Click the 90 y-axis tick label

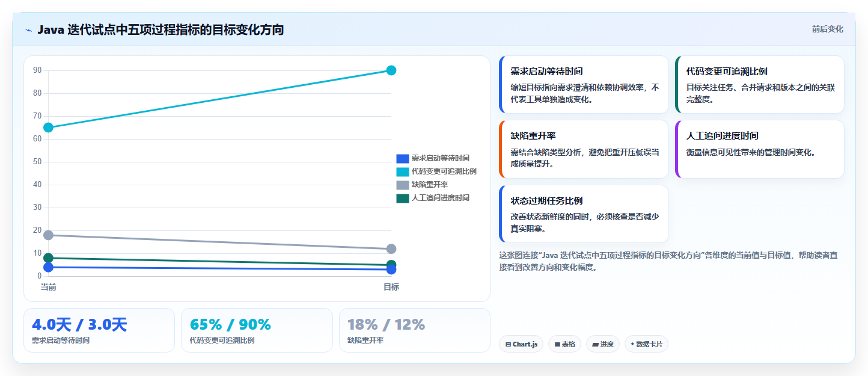click(x=37, y=70)
